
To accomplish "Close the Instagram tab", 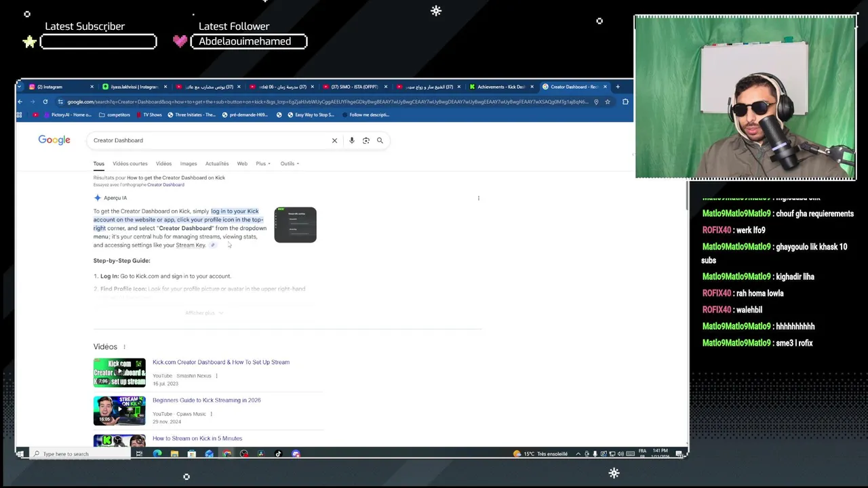I will coord(92,87).
